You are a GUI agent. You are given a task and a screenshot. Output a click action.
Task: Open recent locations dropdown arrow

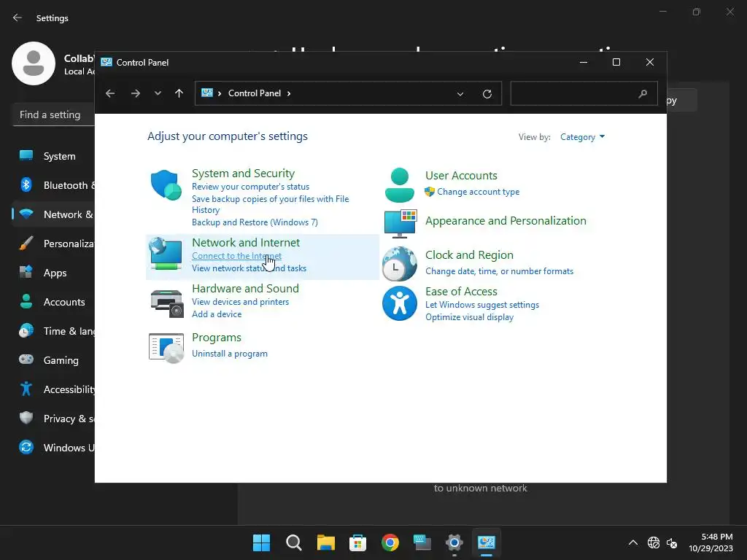(x=158, y=93)
